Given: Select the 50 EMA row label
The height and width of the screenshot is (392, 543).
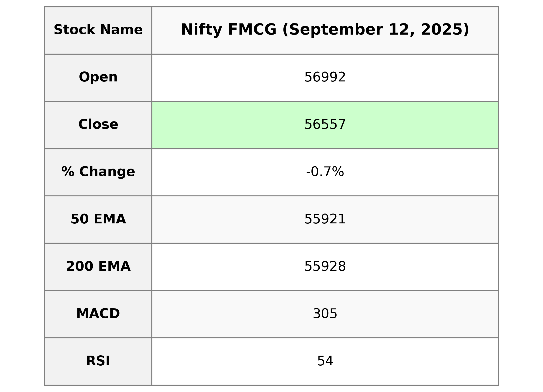Looking at the screenshot, I should pos(98,219).
